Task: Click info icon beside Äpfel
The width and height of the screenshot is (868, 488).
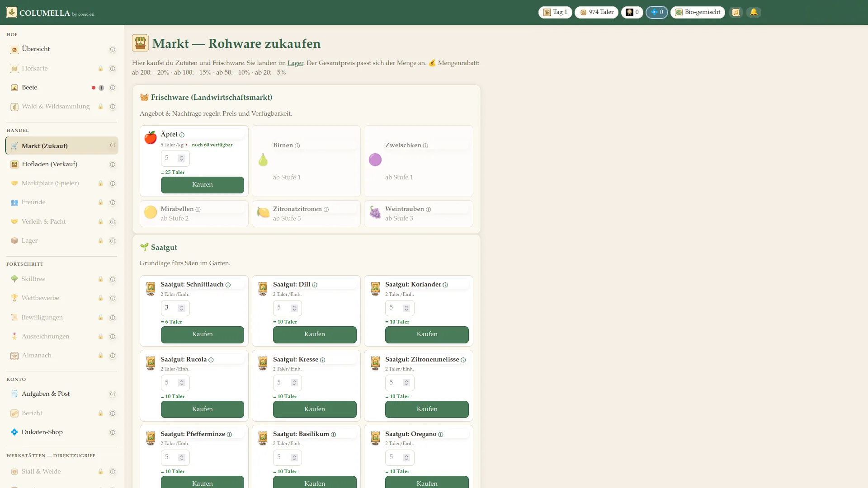Action: coord(182,135)
